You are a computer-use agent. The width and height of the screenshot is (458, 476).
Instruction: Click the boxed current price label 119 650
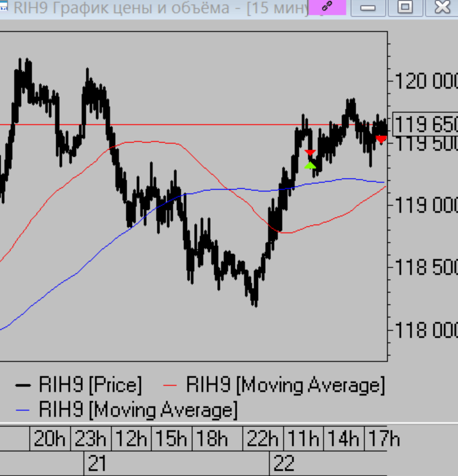[425, 125]
